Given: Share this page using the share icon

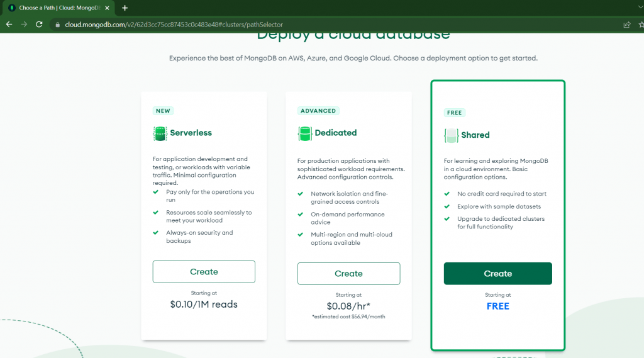Looking at the screenshot, I should pyautogui.click(x=627, y=25).
